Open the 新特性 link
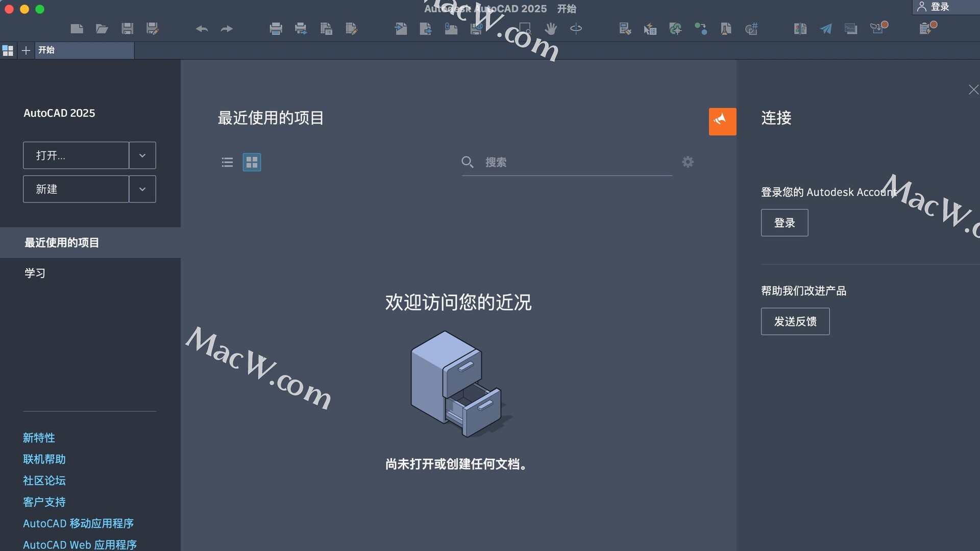This screenshot has width=980, height=551. (39, 438)
